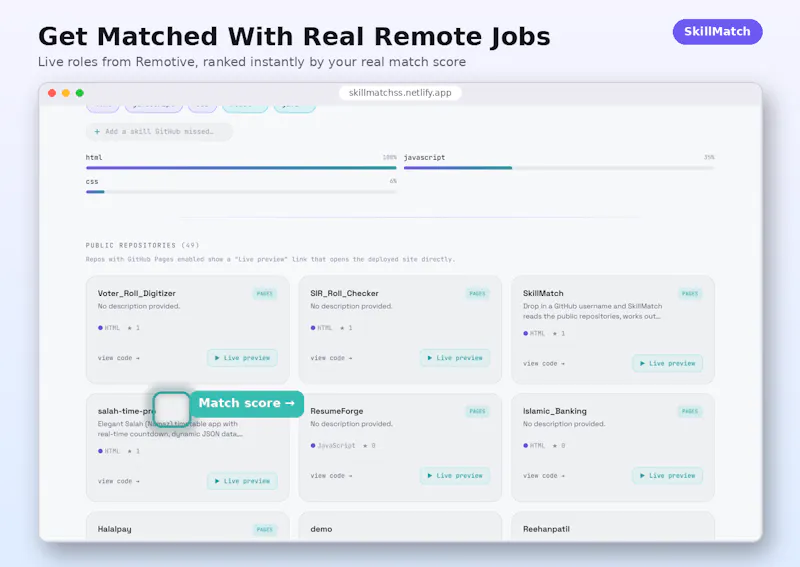Click the SkillMatch repository title
800x567 pixels.
coord(543,293)
